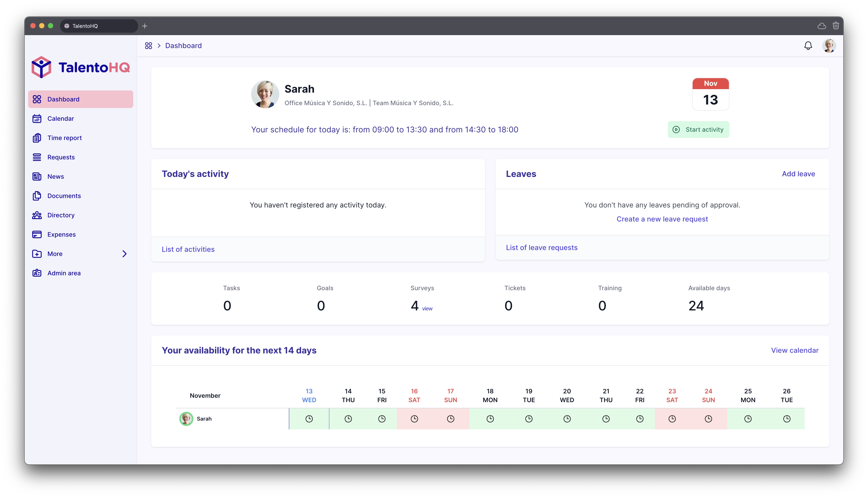
Task: Open the surveys view link
Action: (x=427, y=309)
